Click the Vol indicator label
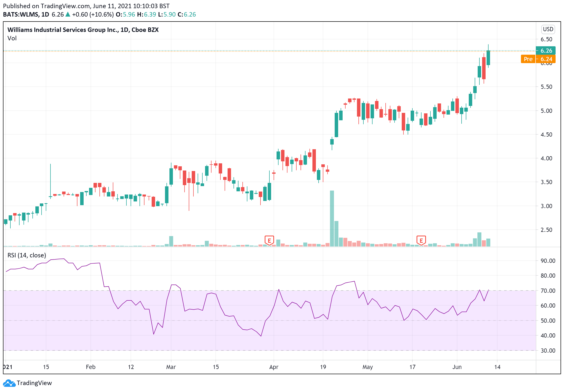Viewport: 564px width, 392px height. (x=12, y=38)
